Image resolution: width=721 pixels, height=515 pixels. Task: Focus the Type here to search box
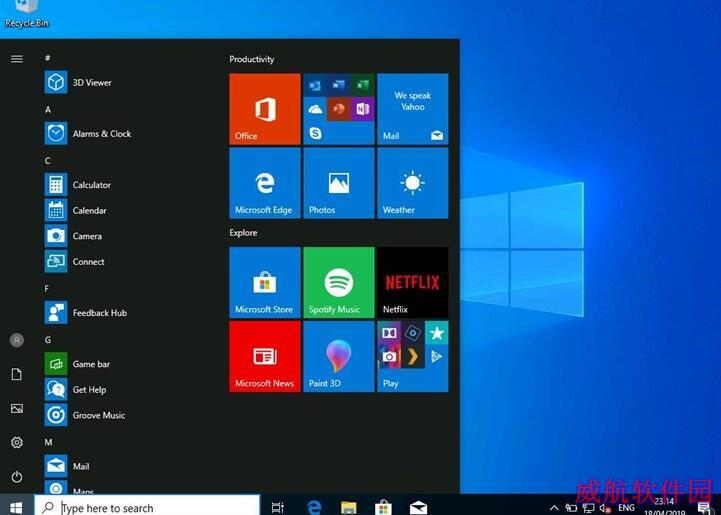click(147, 506)
